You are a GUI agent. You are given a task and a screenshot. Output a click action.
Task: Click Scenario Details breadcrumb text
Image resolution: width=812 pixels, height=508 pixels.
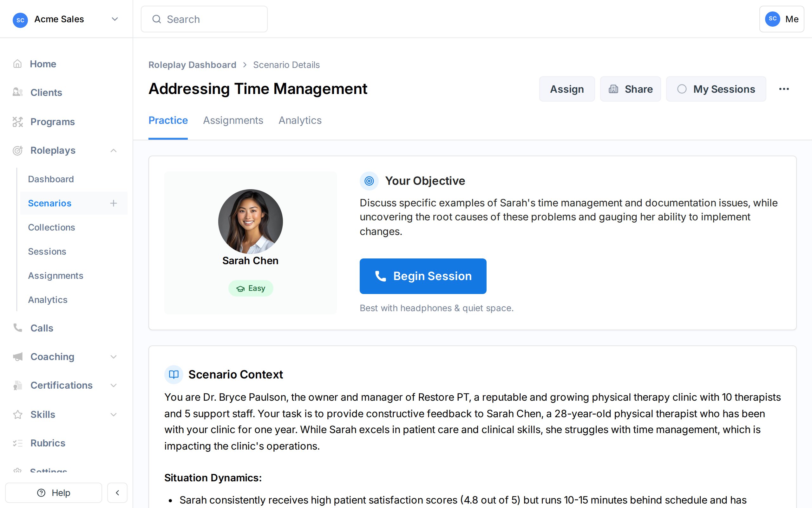(x=286, y=65)
